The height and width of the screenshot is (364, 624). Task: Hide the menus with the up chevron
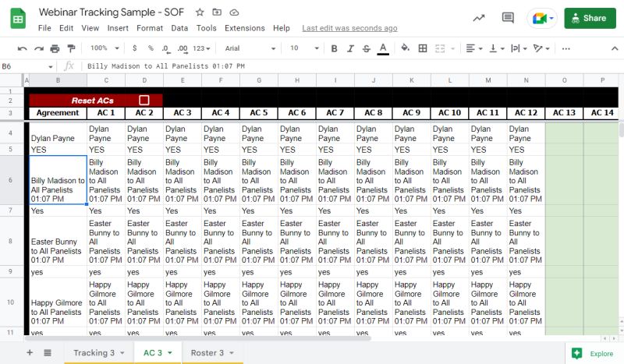coord(615,48)
